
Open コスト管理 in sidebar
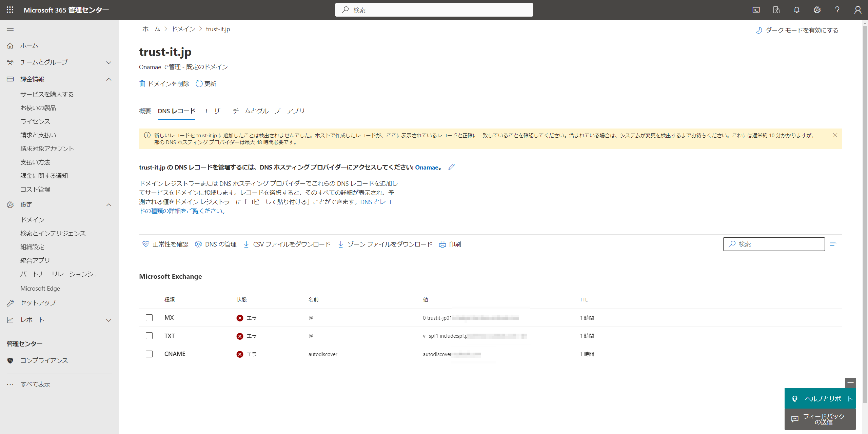[35, 189]
